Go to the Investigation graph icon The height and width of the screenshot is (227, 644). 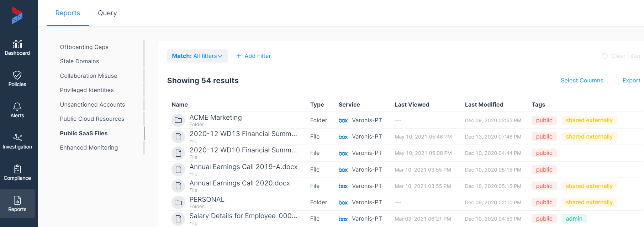(17, 137)
